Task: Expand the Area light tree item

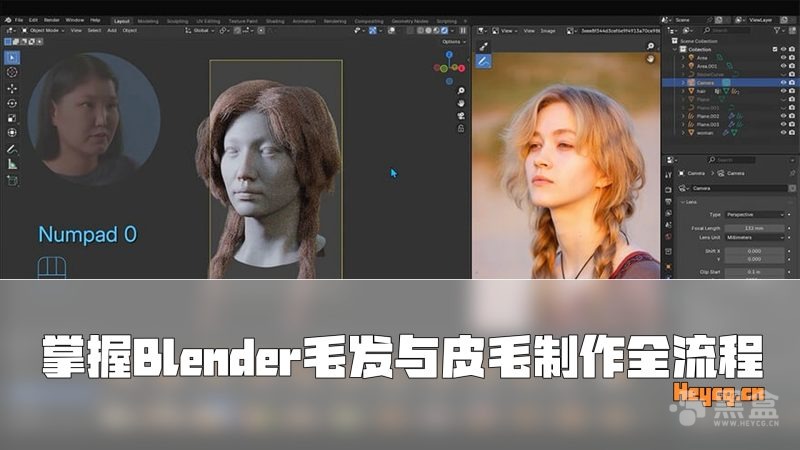Action: point(683,58)
